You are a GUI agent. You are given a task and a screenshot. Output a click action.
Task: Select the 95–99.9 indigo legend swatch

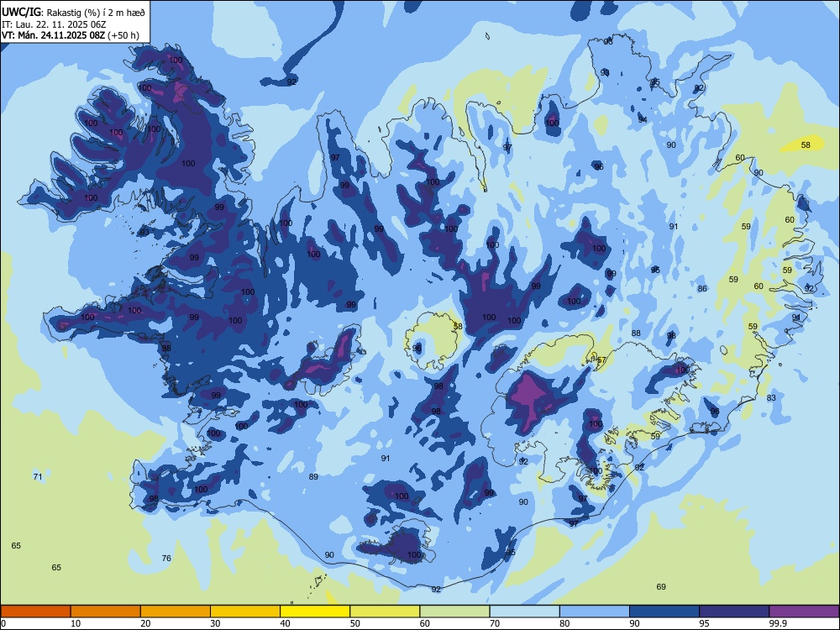coord(734,612)
